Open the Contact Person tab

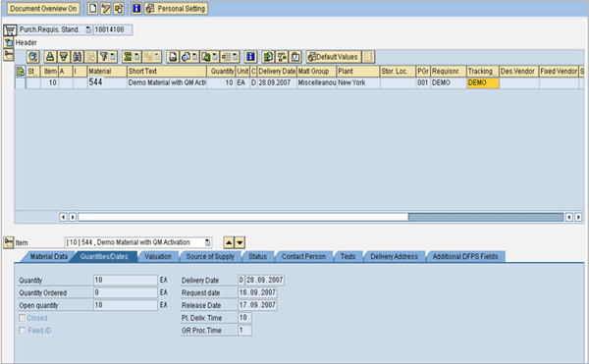[x=303, y=257]
